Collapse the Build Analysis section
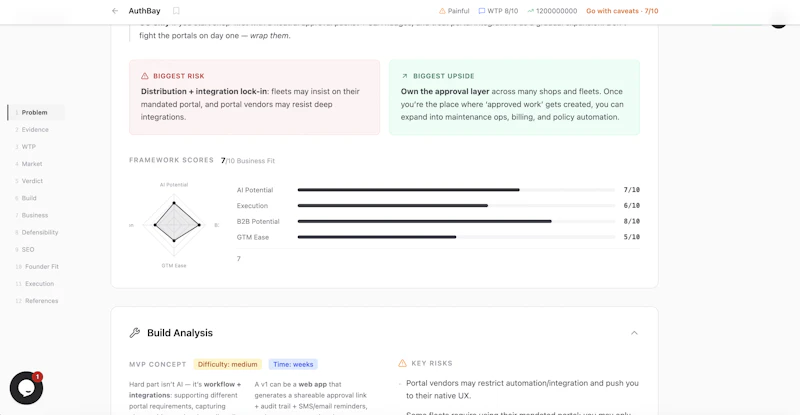This screenshot has width=800, height=415. (x=634, y=333)
